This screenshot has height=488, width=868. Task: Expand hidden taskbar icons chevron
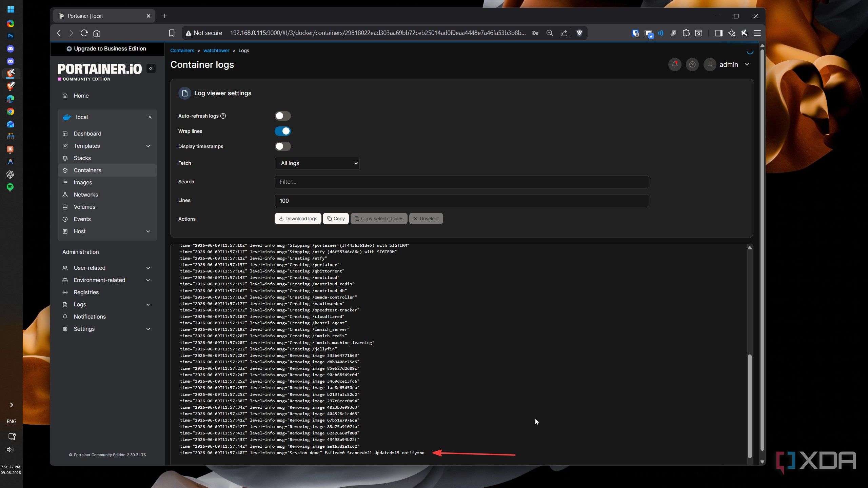11,405
